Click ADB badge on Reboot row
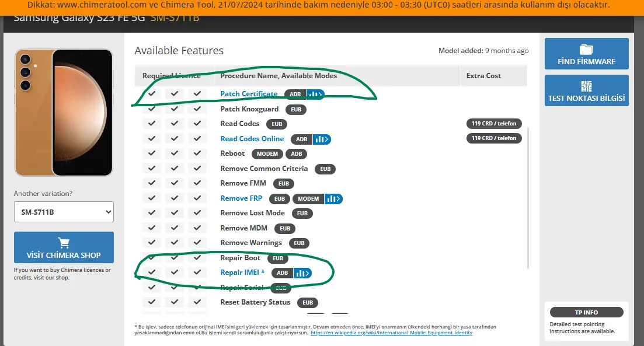Screen dimensions: 644x346 click(297, 154)
